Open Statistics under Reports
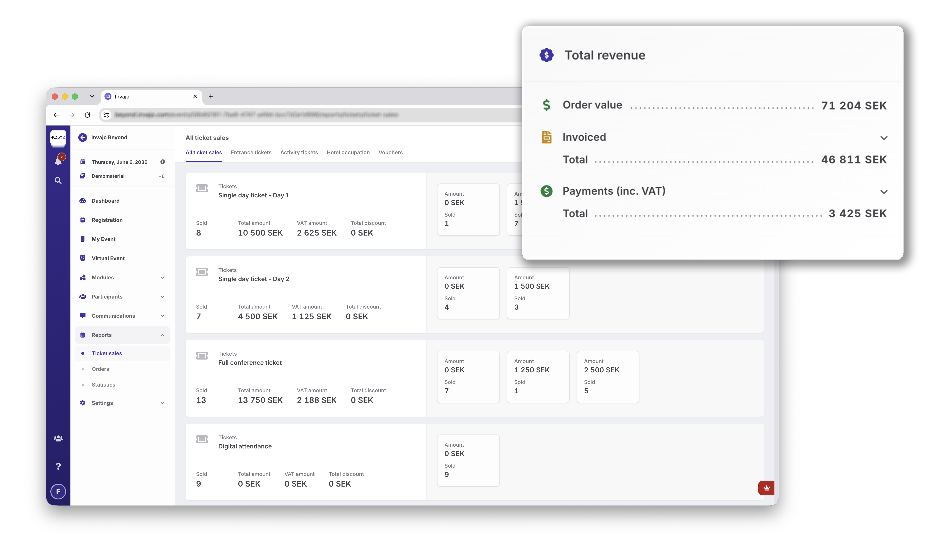Image resolution: width=938 pixels, height=560 pixels. 103,385
